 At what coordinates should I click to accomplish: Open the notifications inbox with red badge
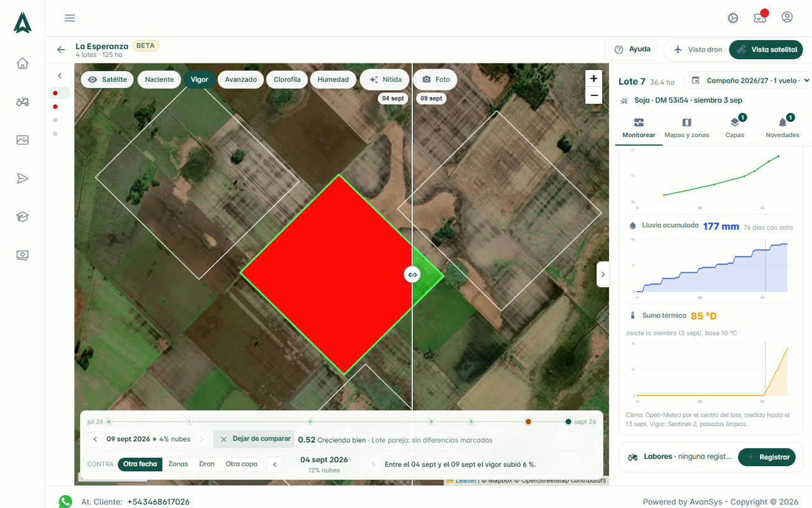pos(760,17)
